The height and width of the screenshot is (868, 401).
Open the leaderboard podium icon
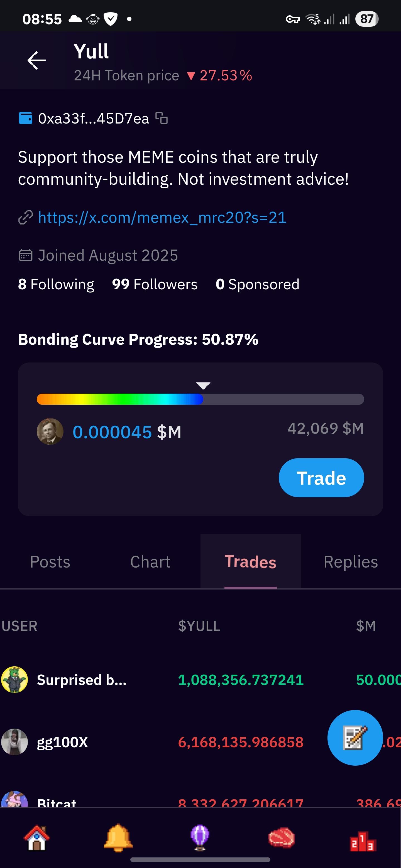pyautogui.click(x=363, y=840)
